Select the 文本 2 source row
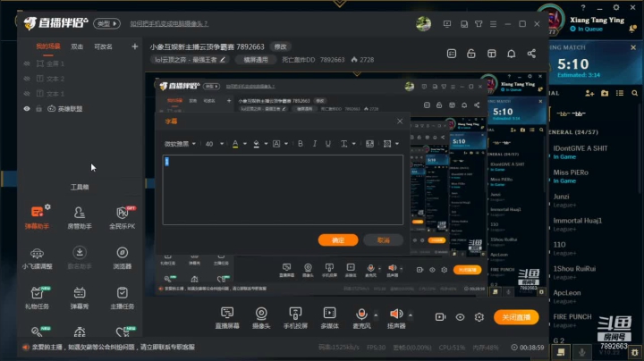The image size is (644, 361). click(80, 79)
